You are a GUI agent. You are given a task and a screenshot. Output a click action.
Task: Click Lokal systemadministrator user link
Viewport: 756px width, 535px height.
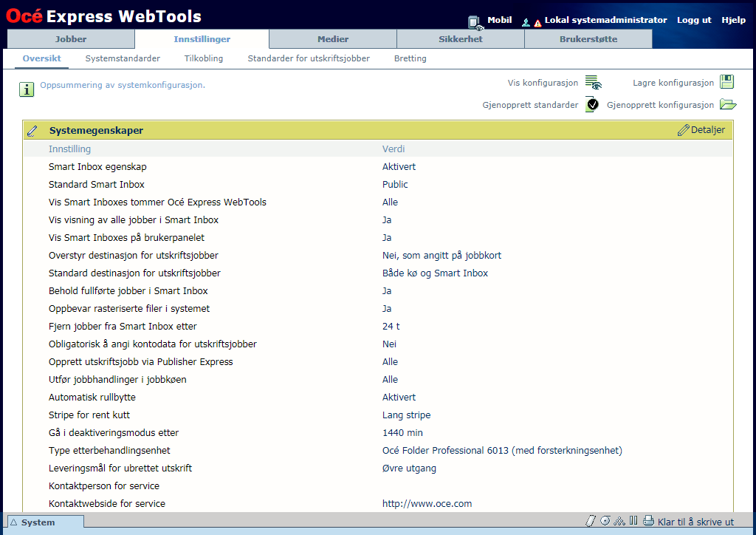click(605, 20)
